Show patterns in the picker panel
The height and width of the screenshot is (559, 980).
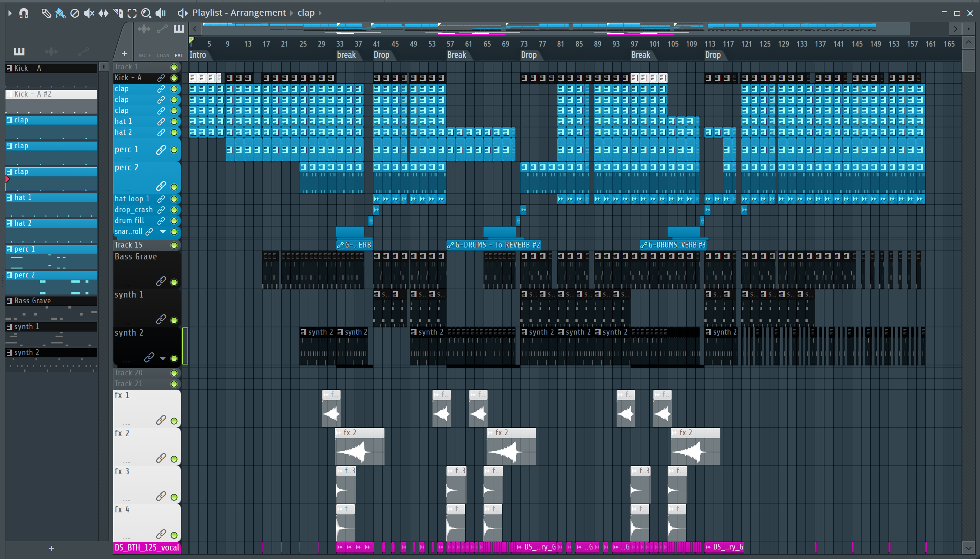19,51
